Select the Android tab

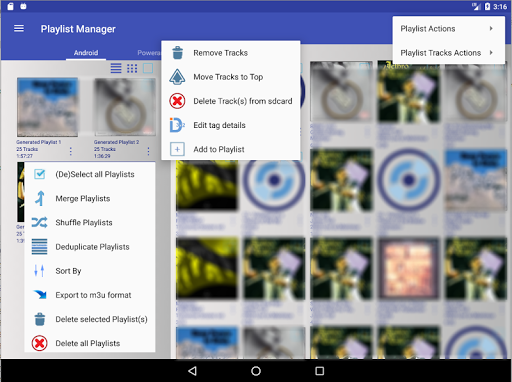86,53
